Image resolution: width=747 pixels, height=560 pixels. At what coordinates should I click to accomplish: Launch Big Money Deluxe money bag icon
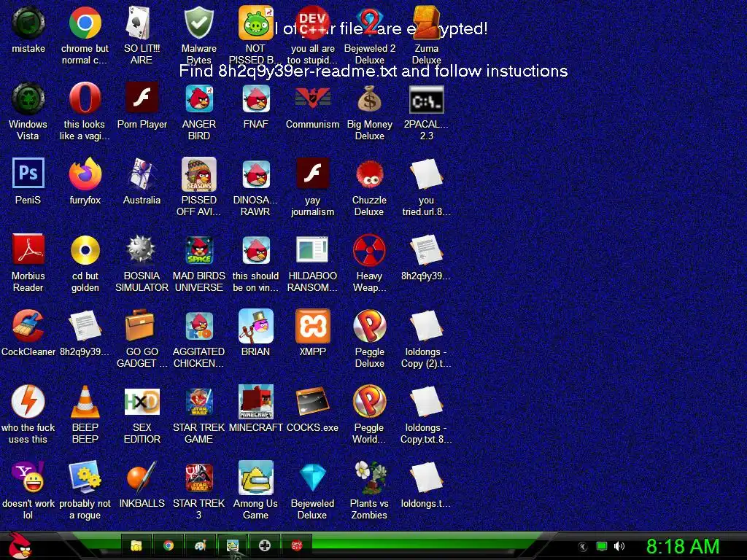(x=370, y=98)
